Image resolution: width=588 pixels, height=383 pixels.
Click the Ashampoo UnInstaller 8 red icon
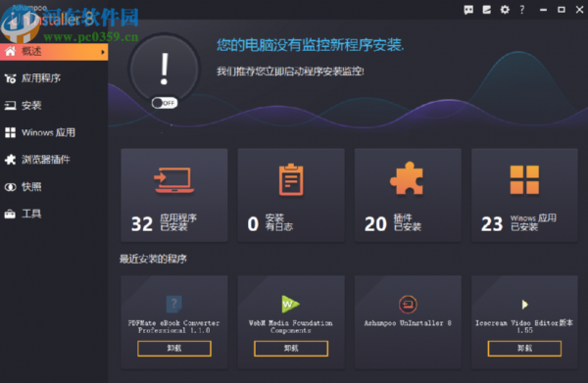click(x=408, y=305)
